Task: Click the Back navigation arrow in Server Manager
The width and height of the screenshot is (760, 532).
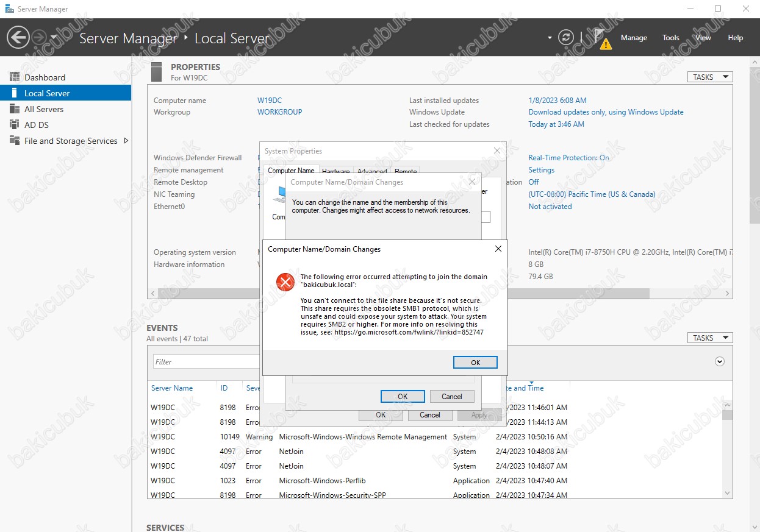Action: (x=18, y=38)
